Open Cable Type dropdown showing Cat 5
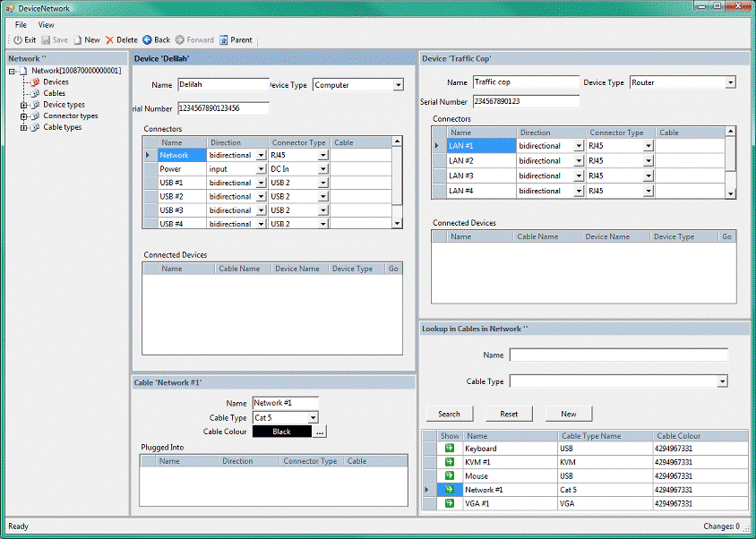This screenshot has width=756, height=539. (x=313, y=417)
